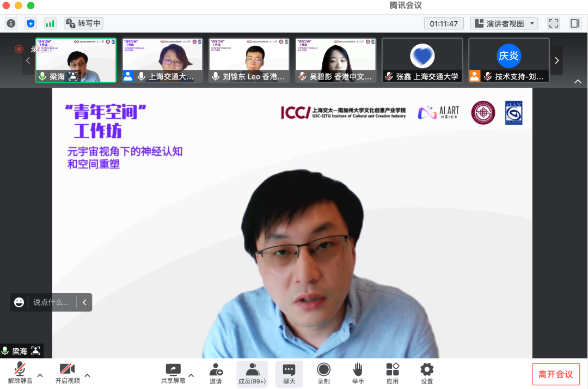Turn on camera via 开启视频
This screenshot has height=389, width=588.
67,373
